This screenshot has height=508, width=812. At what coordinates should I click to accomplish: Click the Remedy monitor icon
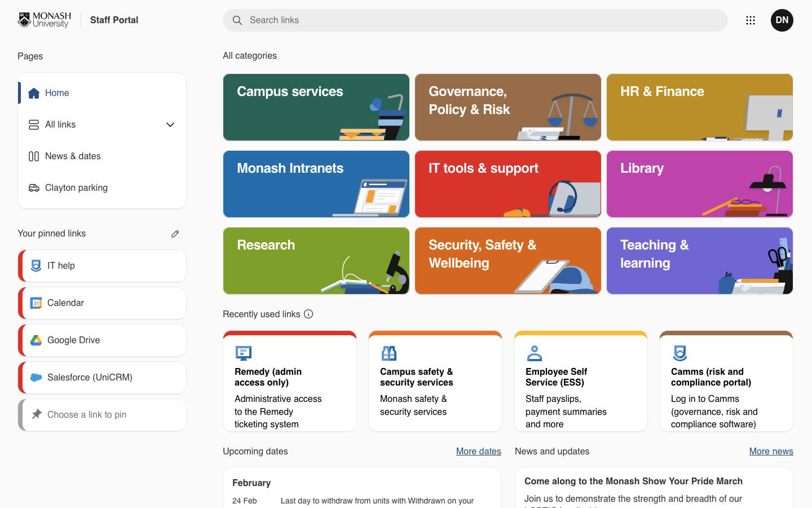point(243,353)
